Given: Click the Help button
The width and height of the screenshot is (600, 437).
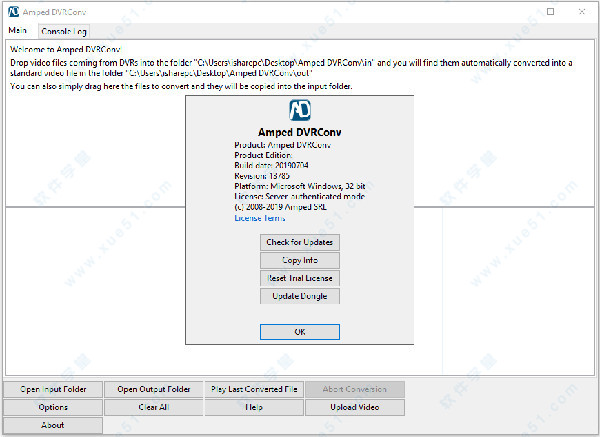Looking at the screenshot, I should (x=254, y=407).
